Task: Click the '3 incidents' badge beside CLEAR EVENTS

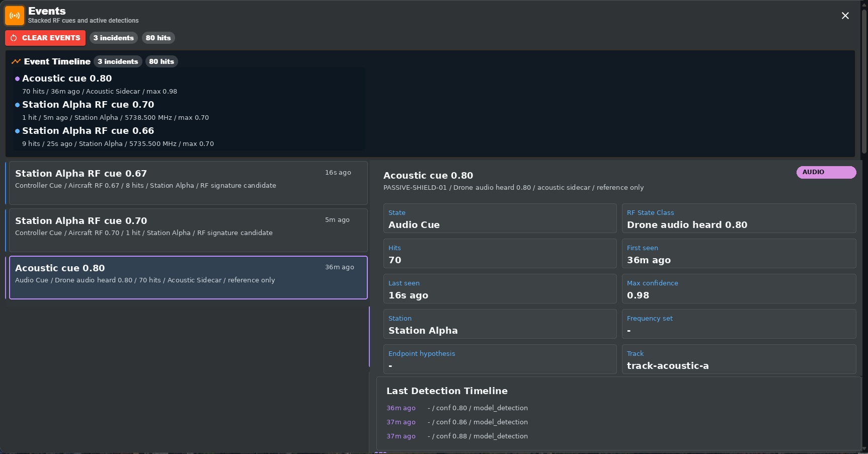Action: tap(114, 38)
